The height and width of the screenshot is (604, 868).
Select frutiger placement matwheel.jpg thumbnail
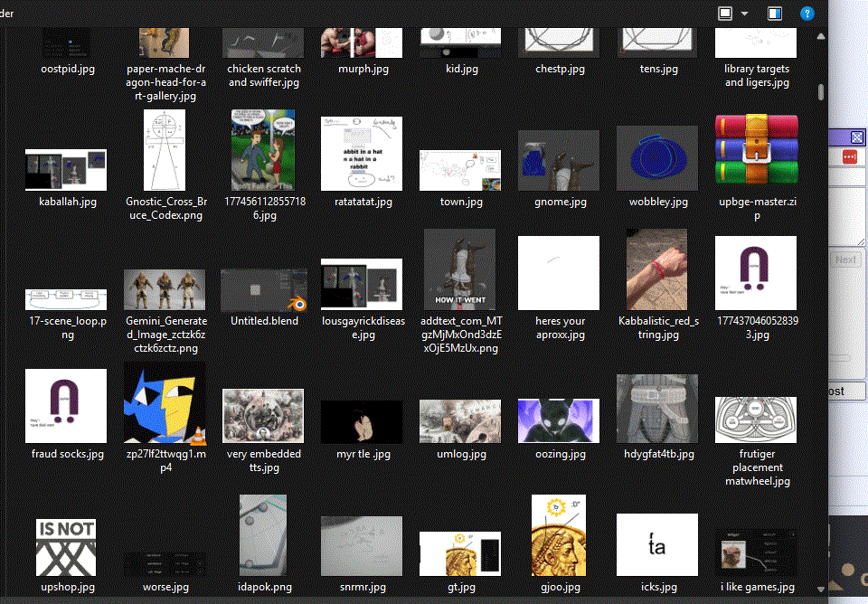pyautogui.click(x=756, y=420)
